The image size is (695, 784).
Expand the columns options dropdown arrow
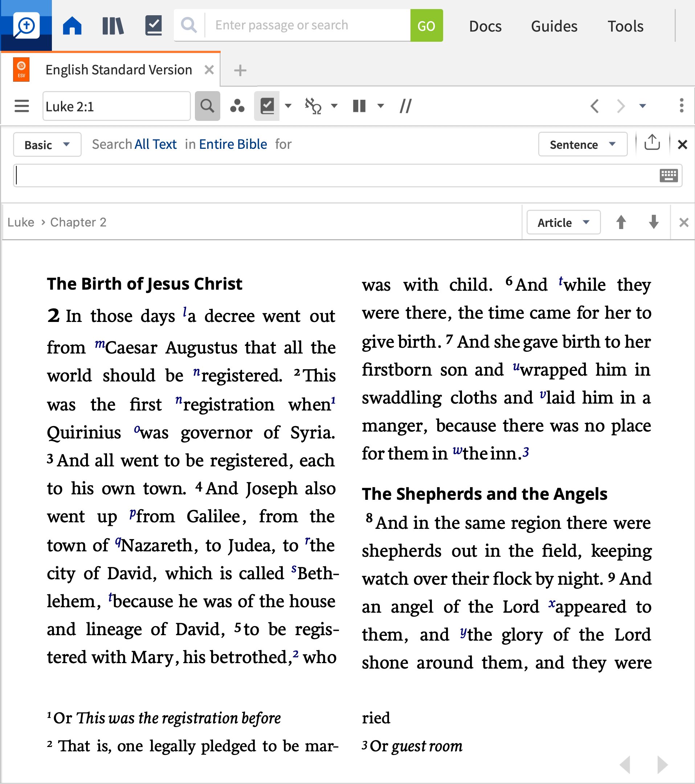click(x=380, y=106)
